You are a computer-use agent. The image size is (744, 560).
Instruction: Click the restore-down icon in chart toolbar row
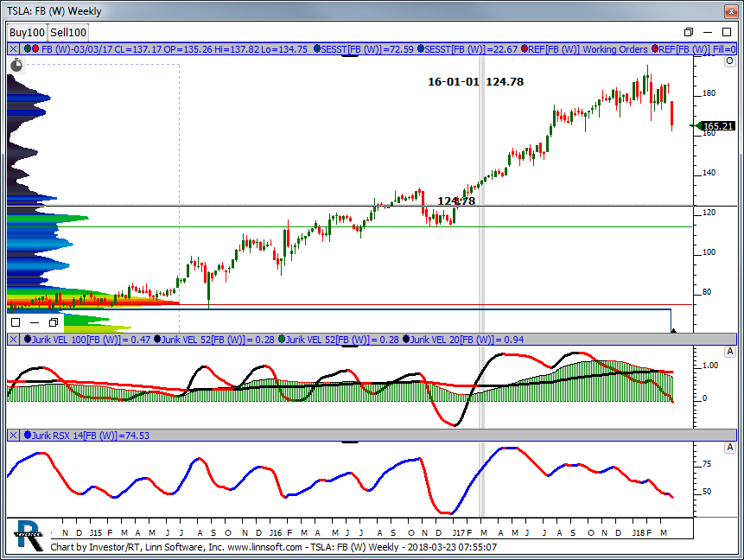pyautogui.click(x=689, y=32)
